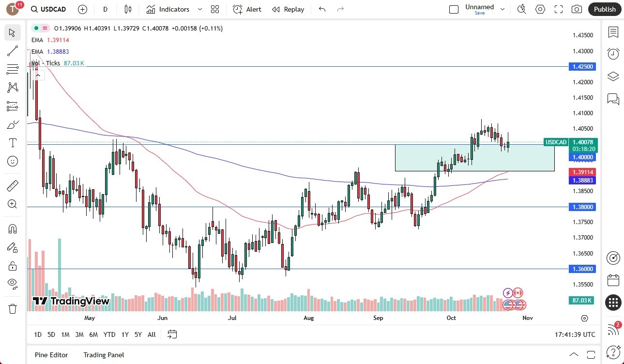
Task: Open the Alerts panel clock icon
Action: 613,53
